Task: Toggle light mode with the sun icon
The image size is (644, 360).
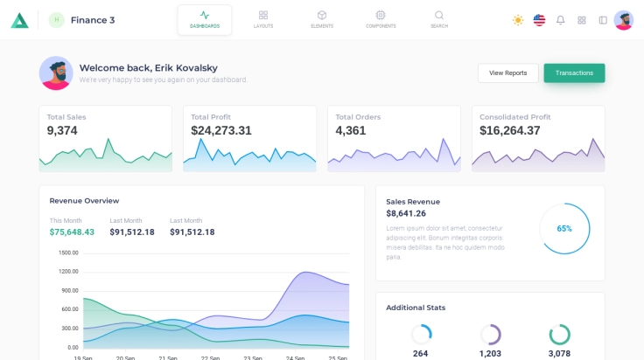Action: [x=518, y=20]
